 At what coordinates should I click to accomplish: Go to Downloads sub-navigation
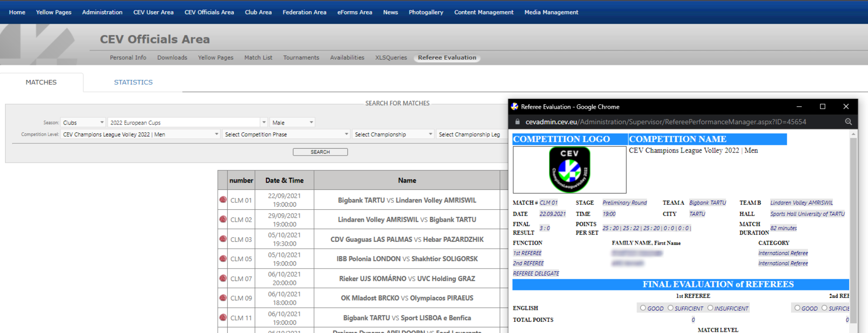[172, 58]
